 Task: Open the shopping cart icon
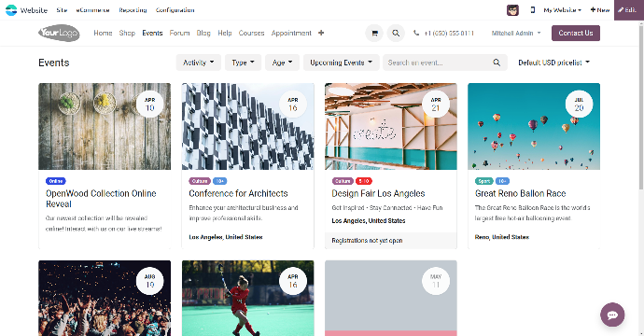click(374, 34)
